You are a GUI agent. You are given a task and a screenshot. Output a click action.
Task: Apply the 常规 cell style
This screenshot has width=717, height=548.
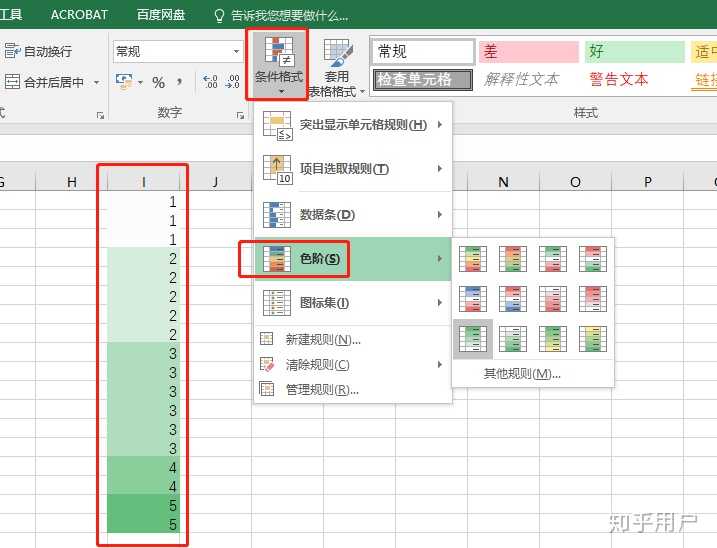tap(423, 51)
